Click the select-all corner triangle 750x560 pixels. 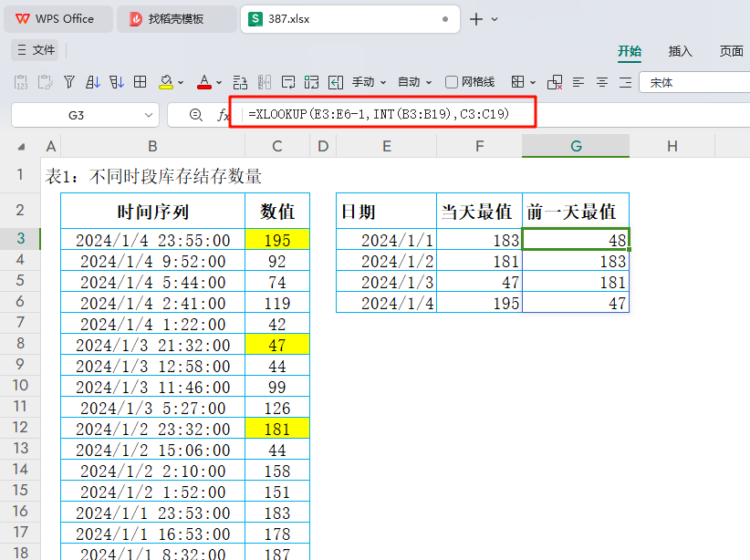[x=21, y=147]
